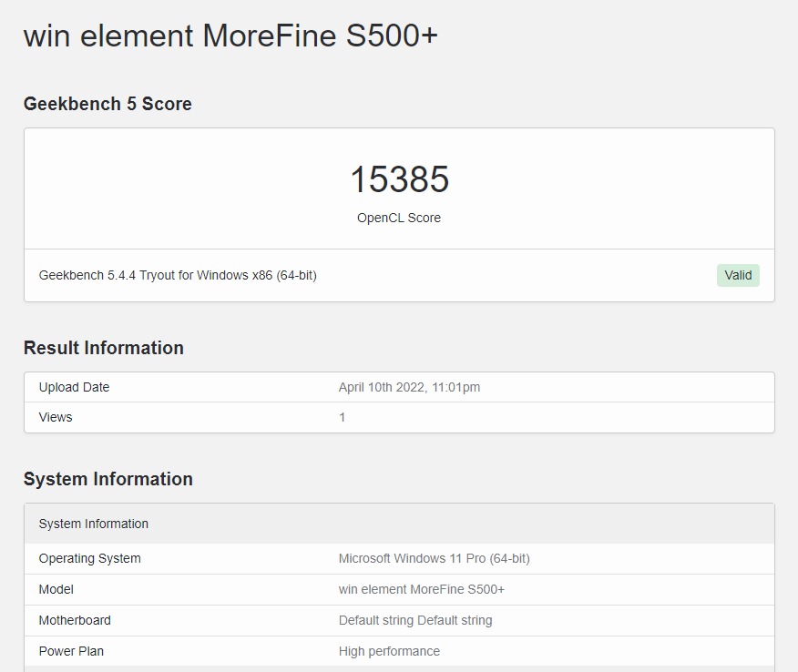Click the page title win element MoreFine S500+
Viewport: 798px width, 672px height.
pos(230,36)
